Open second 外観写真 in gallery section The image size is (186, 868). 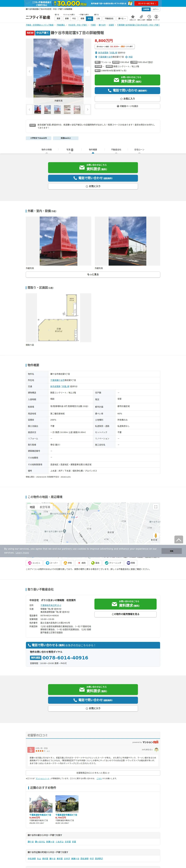127,241
